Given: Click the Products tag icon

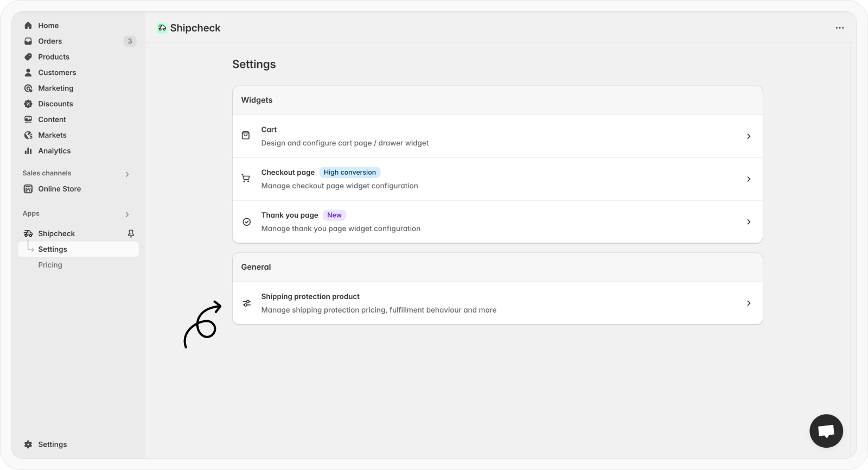Looking at the screenshot, I should click(28, 57).
